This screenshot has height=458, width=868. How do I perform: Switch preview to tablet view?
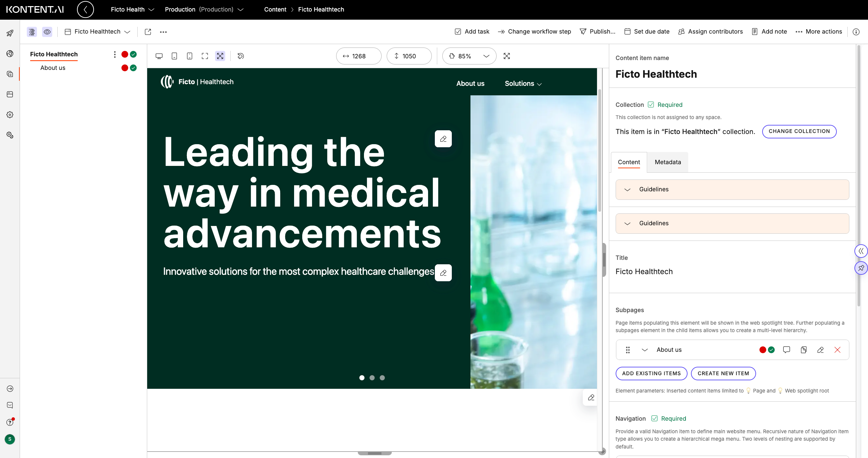(x=174, y=56)
